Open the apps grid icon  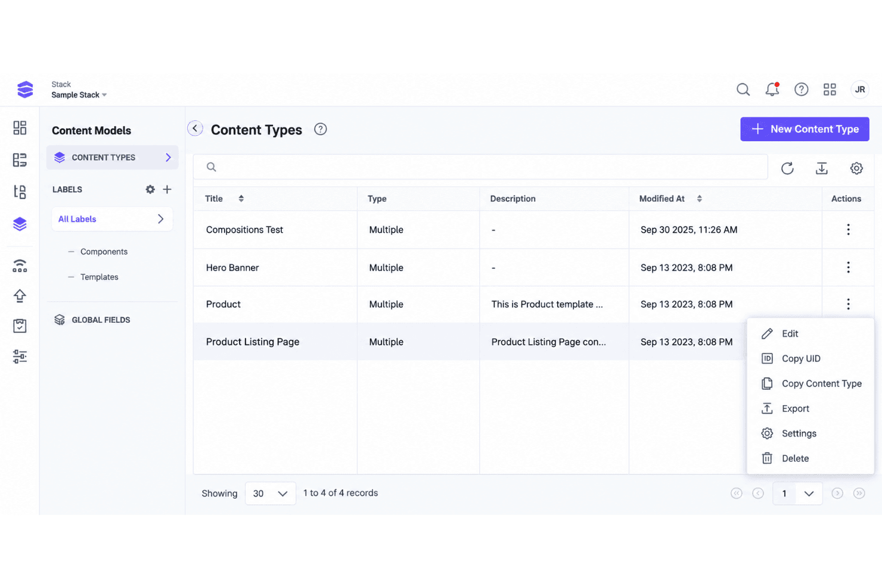click(830, 89)
